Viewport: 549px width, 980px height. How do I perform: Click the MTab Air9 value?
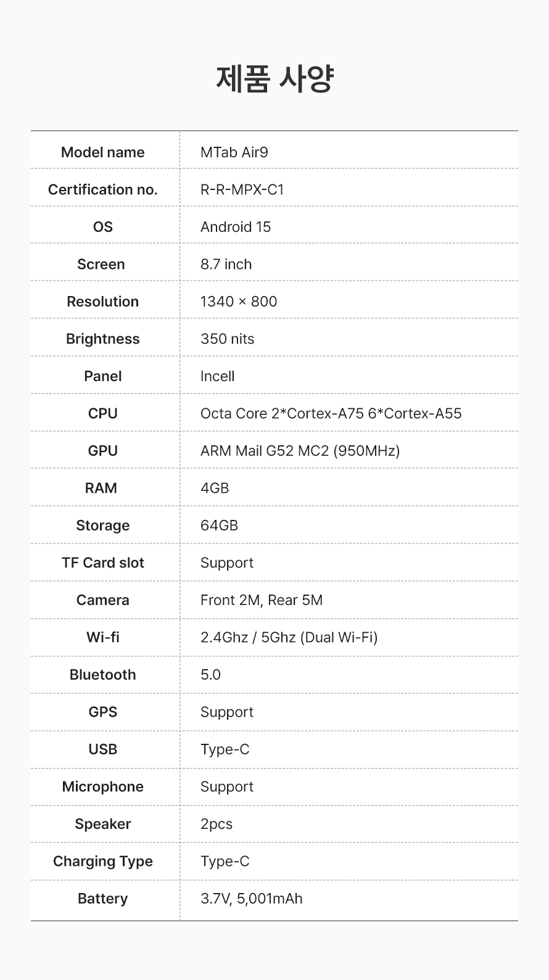tap(234, 152)
